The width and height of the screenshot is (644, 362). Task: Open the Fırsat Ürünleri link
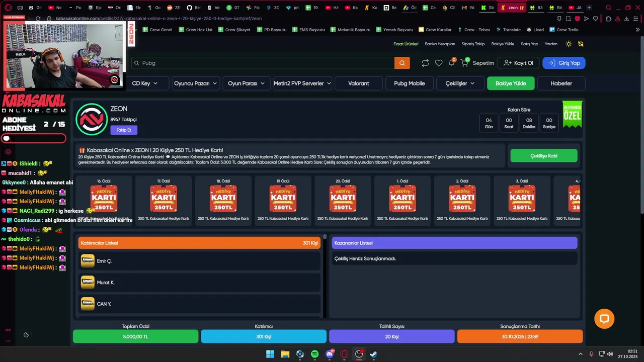[406, 44]
